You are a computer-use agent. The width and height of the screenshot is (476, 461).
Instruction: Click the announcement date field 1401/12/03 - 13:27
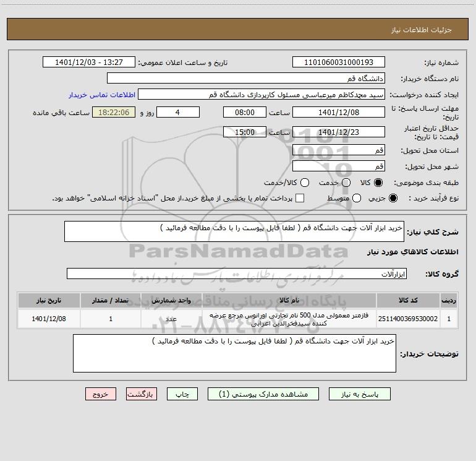click(89, 62)
